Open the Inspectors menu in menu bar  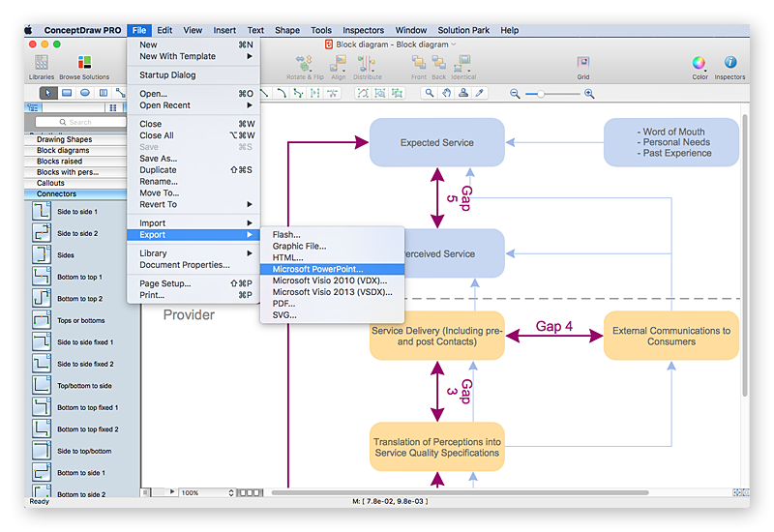coord(363,30)
